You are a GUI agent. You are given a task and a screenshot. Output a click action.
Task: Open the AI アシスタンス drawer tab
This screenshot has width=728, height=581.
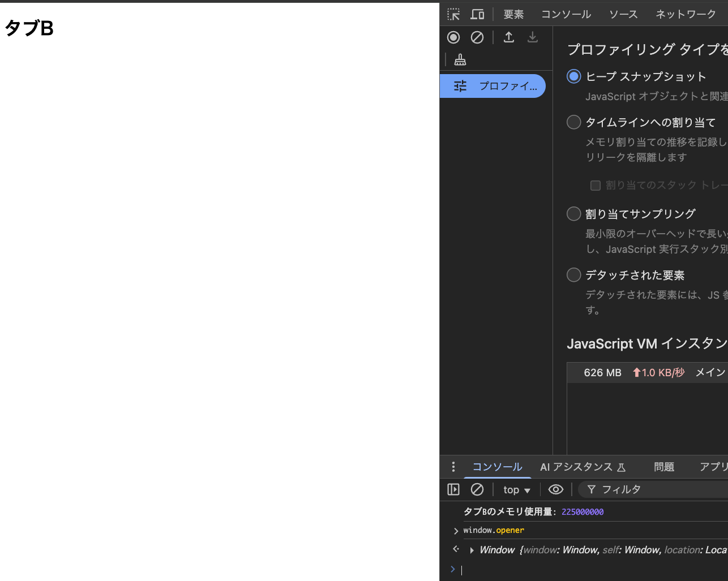pos(583,467)
